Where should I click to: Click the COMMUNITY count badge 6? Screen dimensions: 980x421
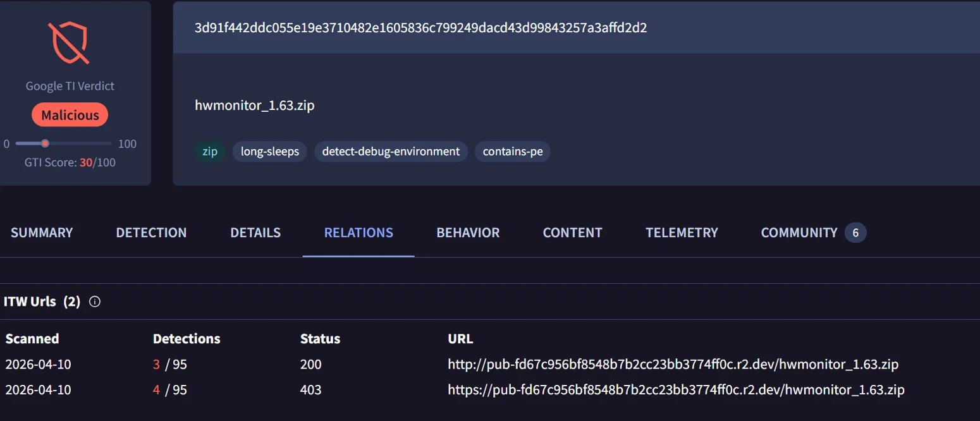coord(855,233)
